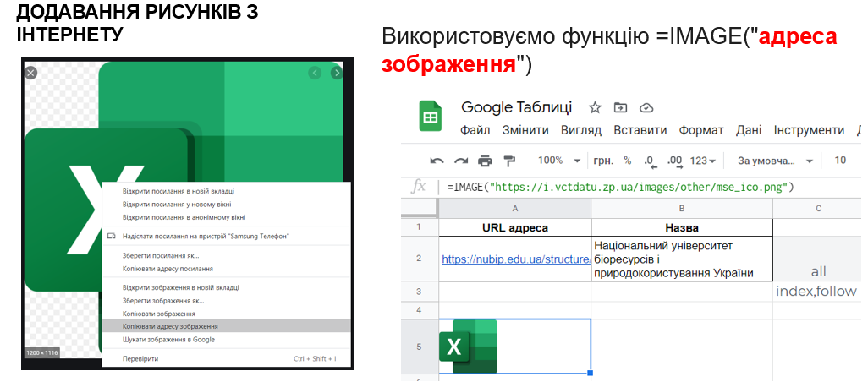The height and width of the screenshot is (382, 868).
Task: Open the nubip.edu.ua link in cell A2
Action: click(x=515, y=259)
